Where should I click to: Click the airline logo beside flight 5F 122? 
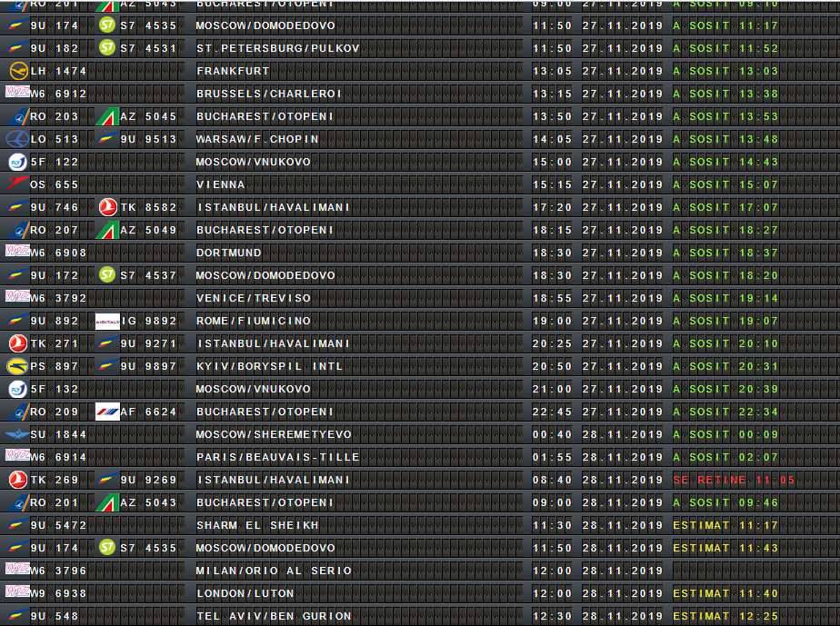pos(17,162)
